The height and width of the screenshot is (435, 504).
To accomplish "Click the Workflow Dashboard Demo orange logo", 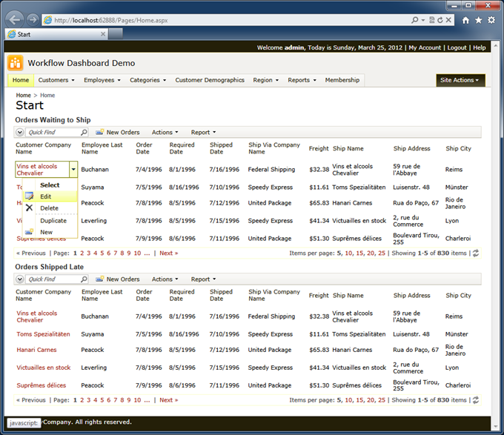I will pyautogui.click(x=15, y=63).
